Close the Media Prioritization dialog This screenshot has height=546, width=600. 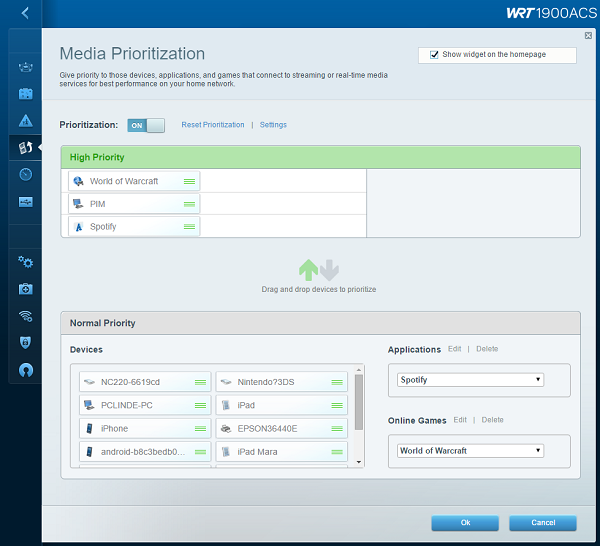click(589, 36)
